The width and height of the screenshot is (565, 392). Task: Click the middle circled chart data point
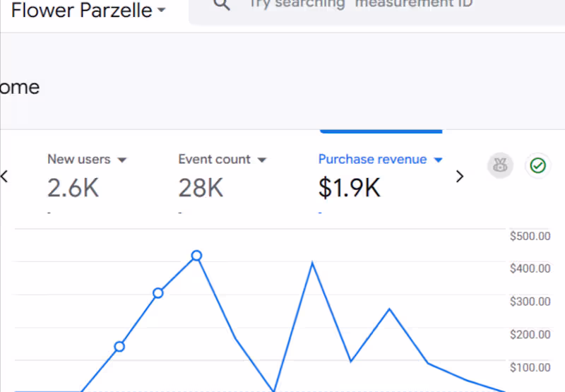(158, 293)
